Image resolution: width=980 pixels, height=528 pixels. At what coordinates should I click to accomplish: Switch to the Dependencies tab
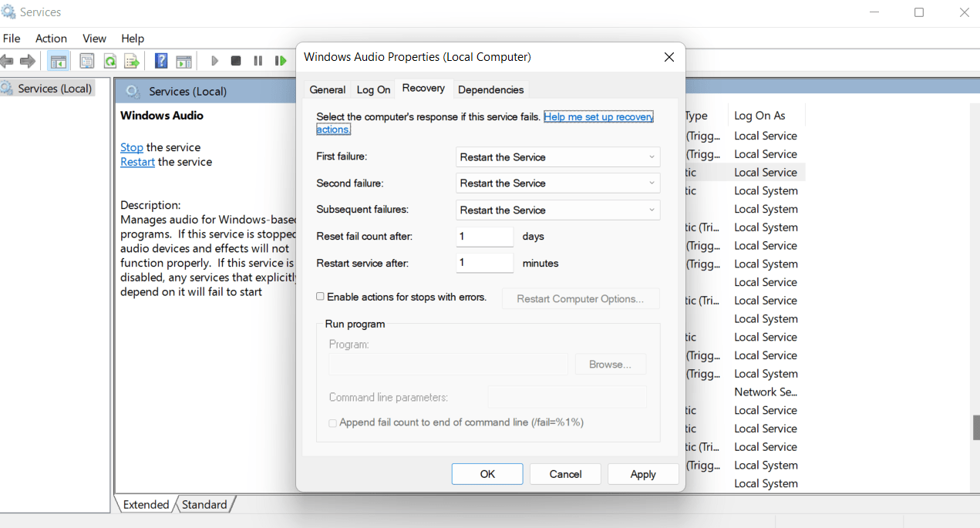(490, 89)
